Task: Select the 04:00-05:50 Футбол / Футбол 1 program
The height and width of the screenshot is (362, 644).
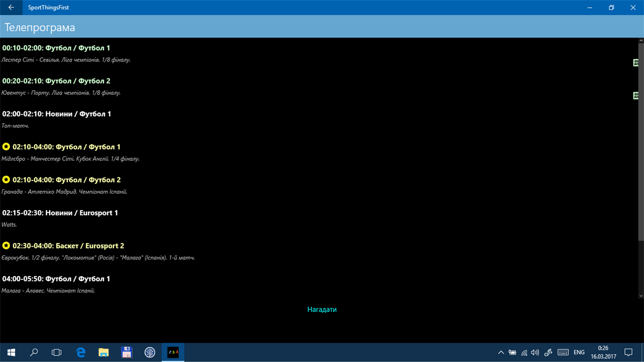Action: [56, 279]
